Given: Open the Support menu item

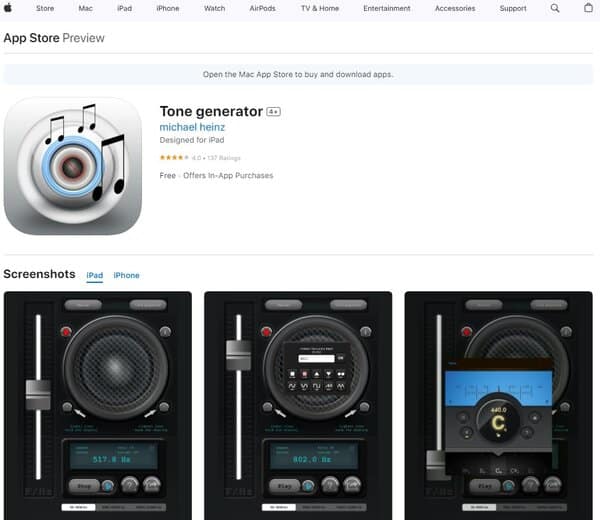Looking at the screenshot, I should coord(513,8).
